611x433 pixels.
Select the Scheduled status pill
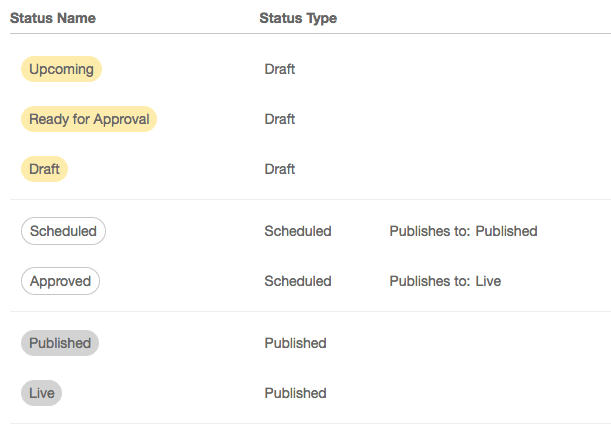pos(63,231)
